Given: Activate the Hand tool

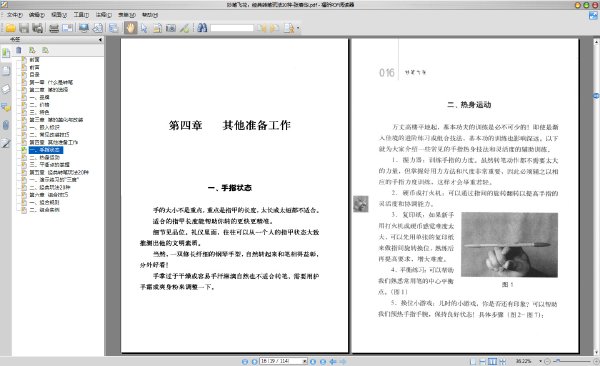Looking at the screenshot, I should click(x=130, y=28).
